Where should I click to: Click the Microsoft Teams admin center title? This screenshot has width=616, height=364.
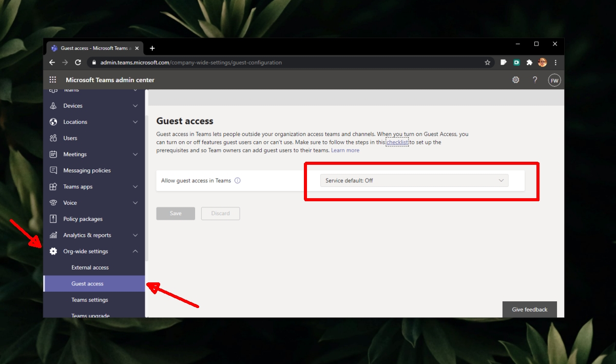[x=110, y=80]
